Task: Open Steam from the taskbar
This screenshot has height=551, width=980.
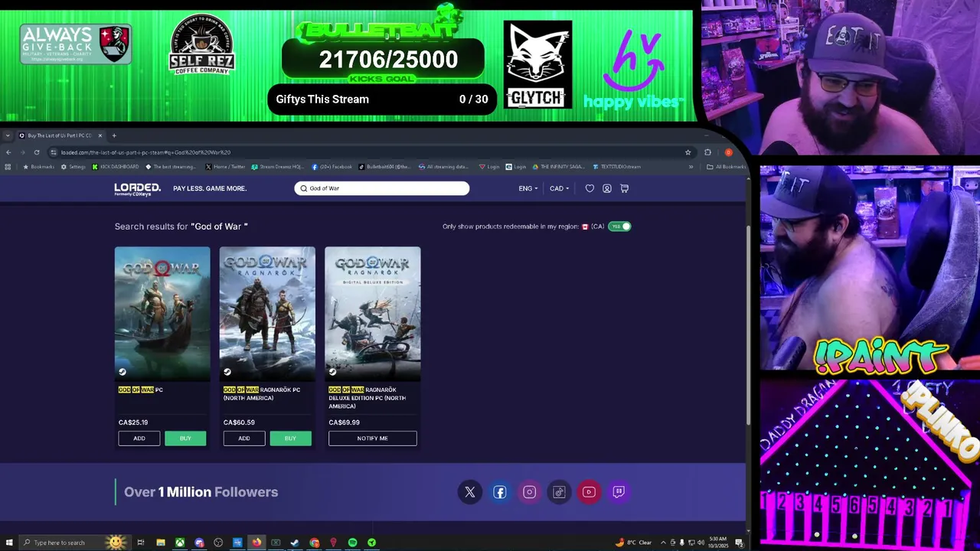Action: (x=295, y=543)
